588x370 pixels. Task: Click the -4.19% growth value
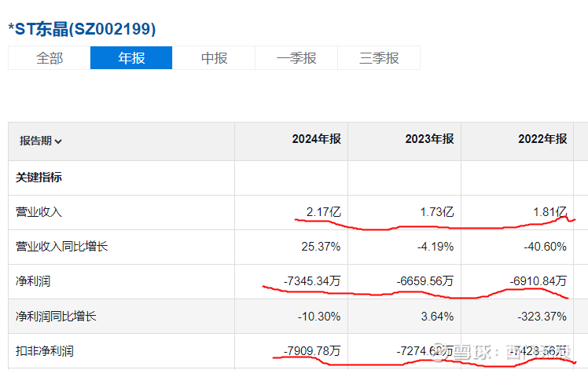point(435,247)
